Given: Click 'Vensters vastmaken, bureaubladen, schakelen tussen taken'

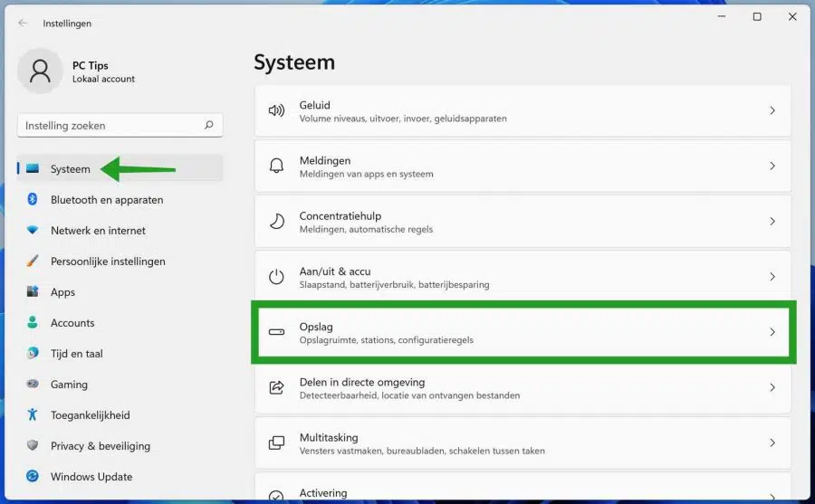Looking at the screenshot, I should [x=422, y=451].
